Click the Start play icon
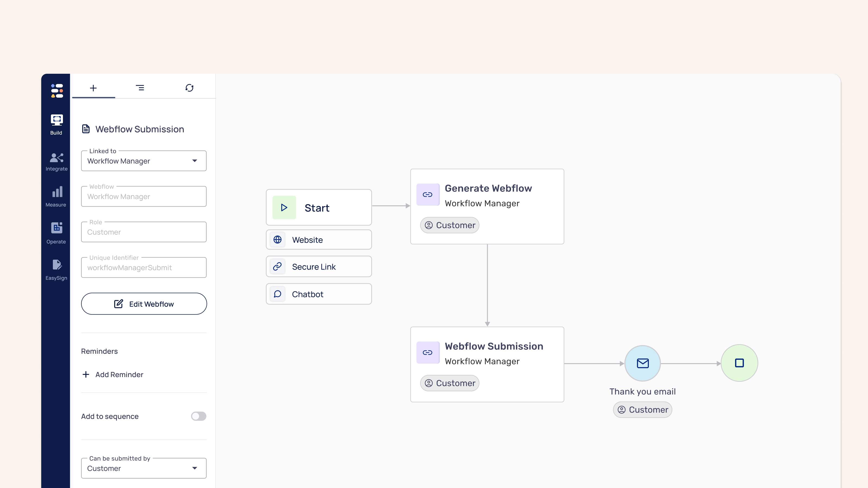Image resolution: width=868 pixels, height=488 pixels. tap(284, 207)
